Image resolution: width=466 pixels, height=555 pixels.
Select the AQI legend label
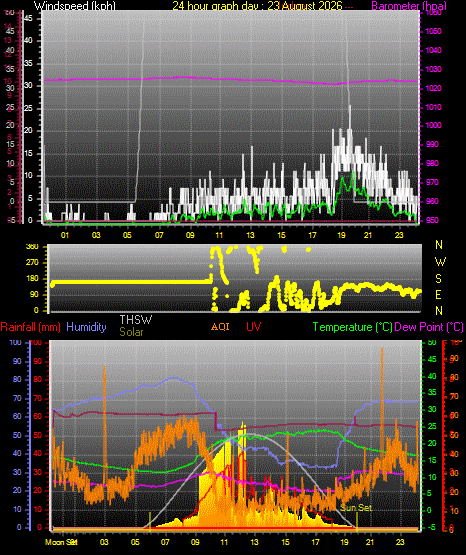[220, 326]
